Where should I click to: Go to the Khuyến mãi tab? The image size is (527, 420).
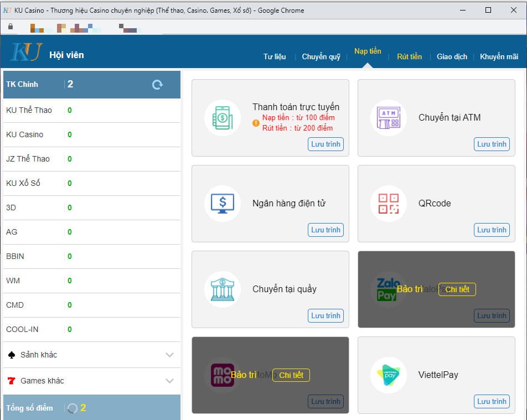[x=499, y=56]
